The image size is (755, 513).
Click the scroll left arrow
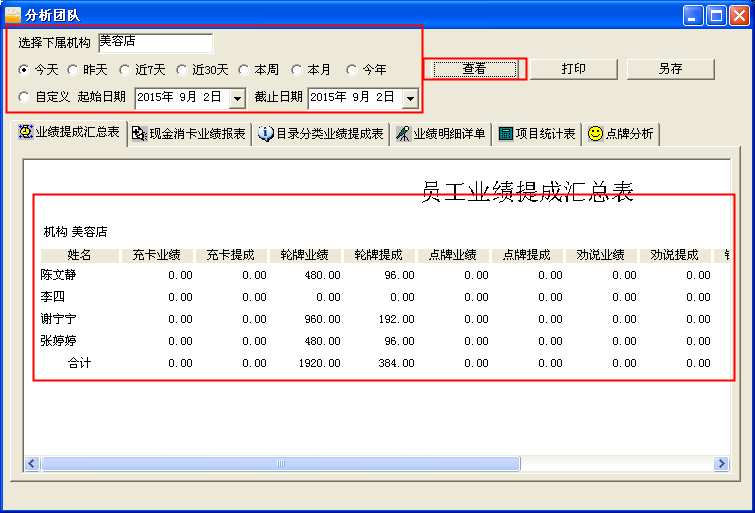[x=32, y=463]
